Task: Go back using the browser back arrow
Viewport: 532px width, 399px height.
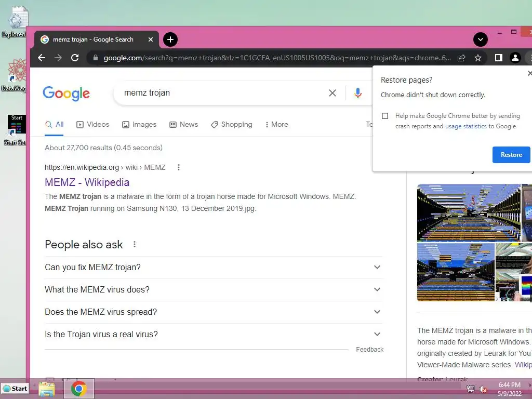Action: click(x=42, y=58)
